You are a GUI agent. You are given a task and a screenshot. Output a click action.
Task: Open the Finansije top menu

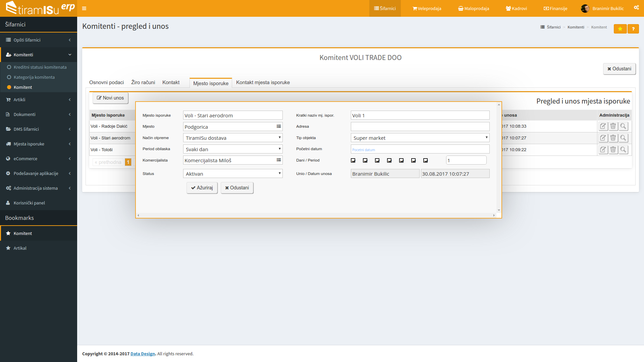tap(555, 8)
